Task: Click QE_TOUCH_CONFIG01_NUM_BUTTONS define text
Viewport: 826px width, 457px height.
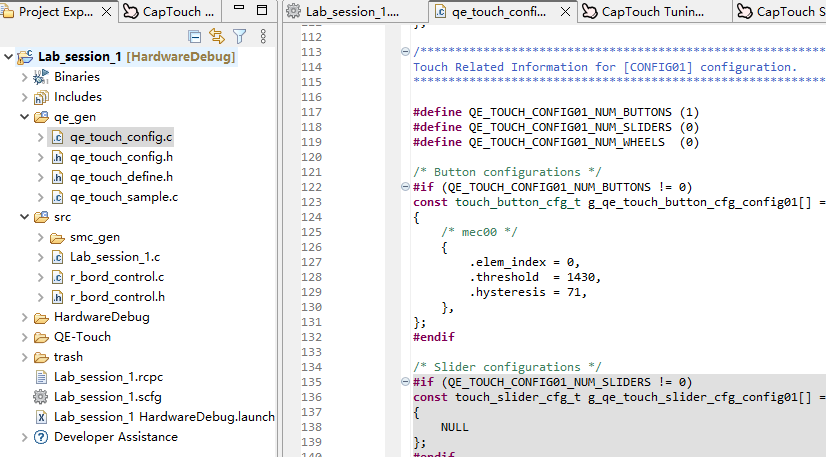Action: pos(570,112)
